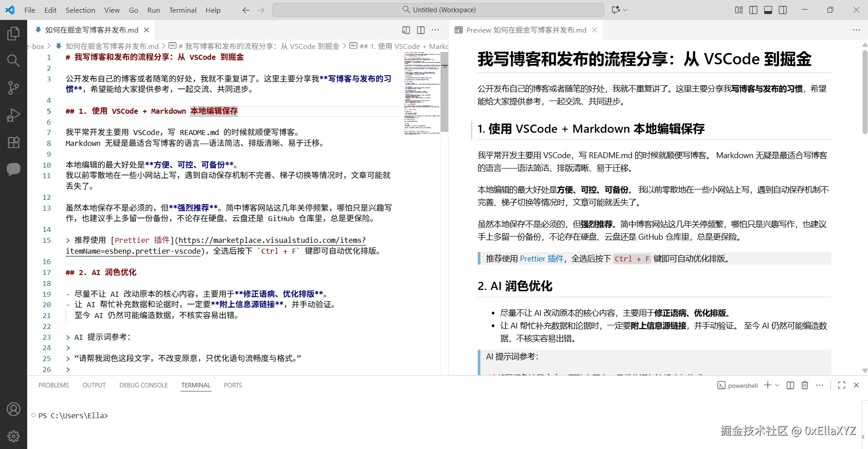Open the View menu

[112, 10]
